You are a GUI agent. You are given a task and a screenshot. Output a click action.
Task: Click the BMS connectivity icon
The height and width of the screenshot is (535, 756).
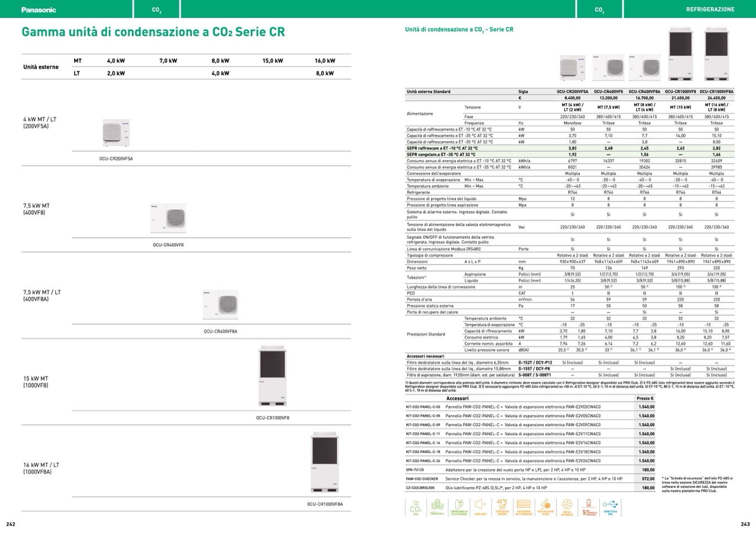(610, 508)
